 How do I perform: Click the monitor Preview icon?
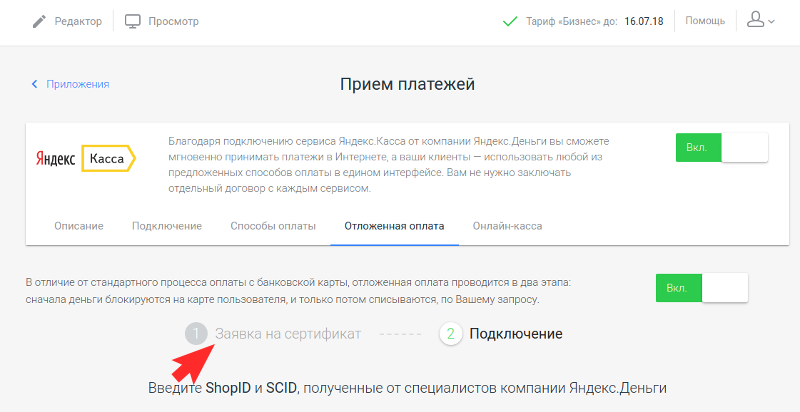pyautogui.click(x=133, y=21)
